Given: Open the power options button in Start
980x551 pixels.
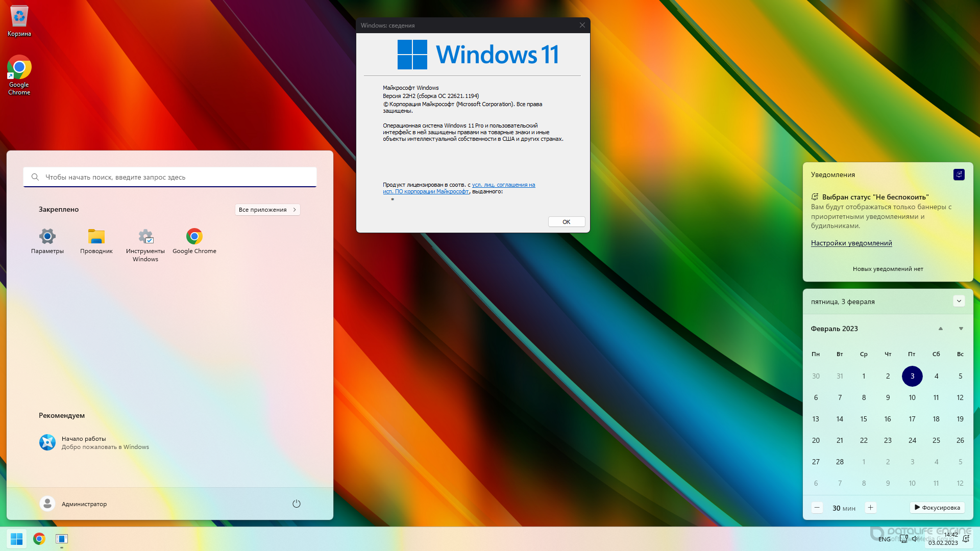Looking at the screenshot, I should [x=297, y=504].
